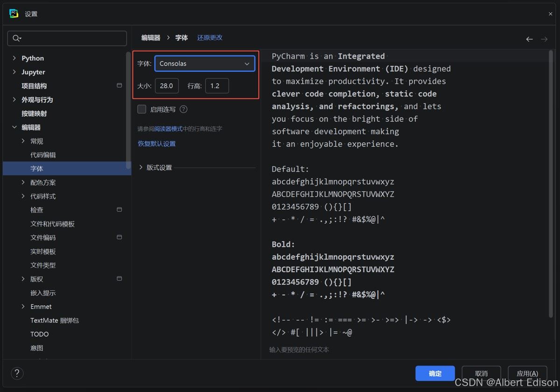Click the 编辑器 breadcrumb
Viewport: 560px width, 392px height.
click(151, 38)
